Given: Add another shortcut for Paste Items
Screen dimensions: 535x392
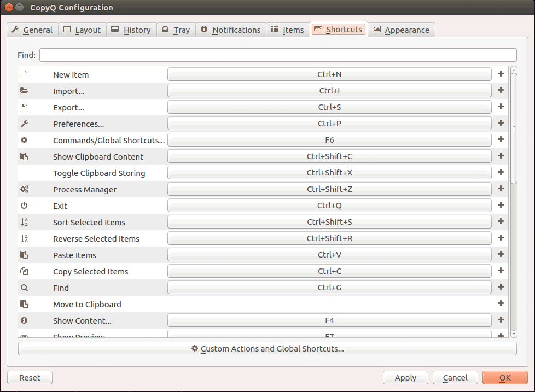Looking at the screenshot, I should click(x=501, y=254).
